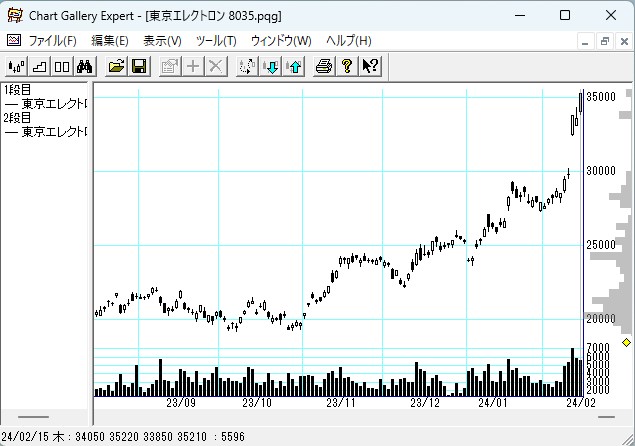Select 東京エレクトロン under 2段目 in the list
This screenshot has height=446, width=635.
point(46,131)
